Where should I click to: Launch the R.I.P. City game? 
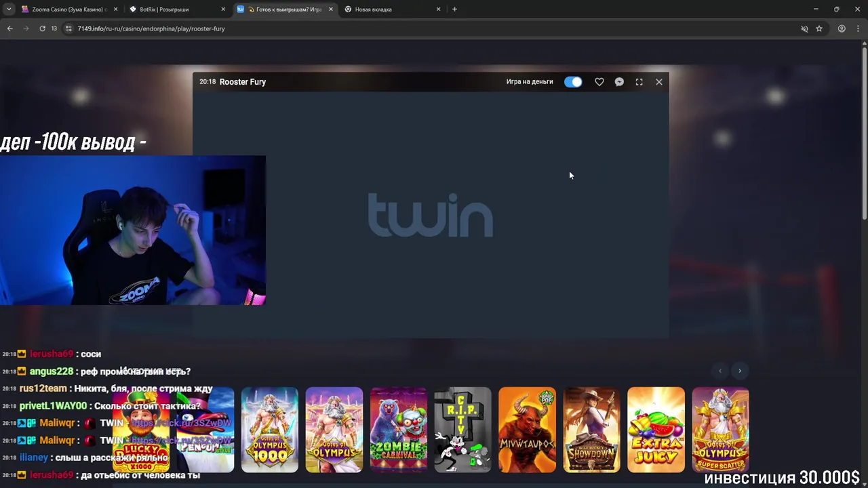click(462, 430)
